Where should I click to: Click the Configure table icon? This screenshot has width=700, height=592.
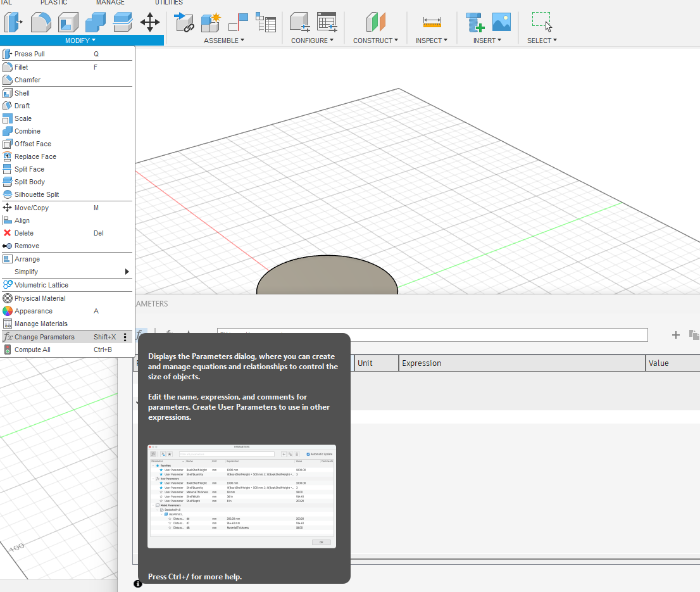tap(327, 22)
